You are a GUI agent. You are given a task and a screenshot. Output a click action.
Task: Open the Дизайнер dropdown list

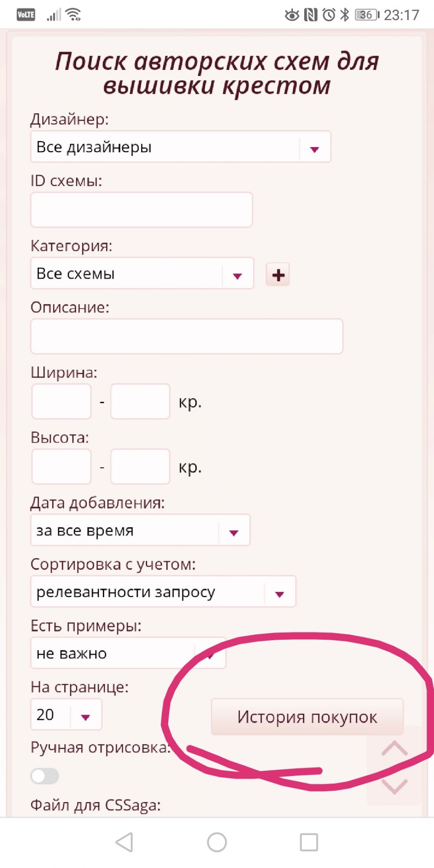point(181,147)
